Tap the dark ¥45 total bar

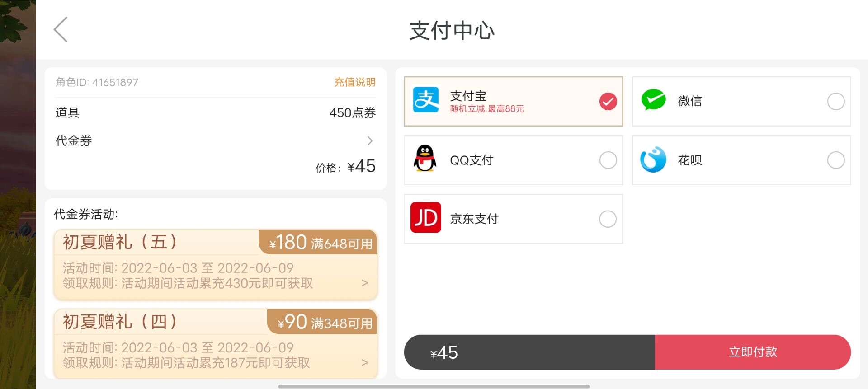point(529,352)
